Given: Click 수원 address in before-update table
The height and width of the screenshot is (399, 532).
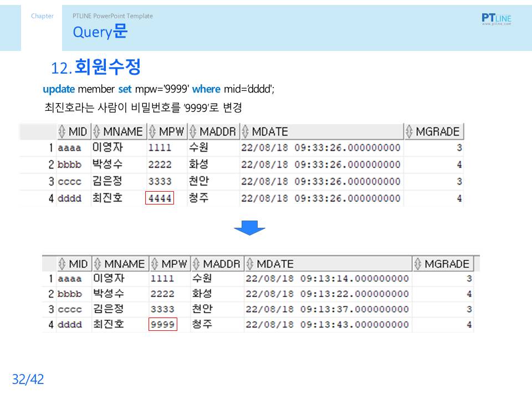Looking at the screenshot, I should 199,147.
